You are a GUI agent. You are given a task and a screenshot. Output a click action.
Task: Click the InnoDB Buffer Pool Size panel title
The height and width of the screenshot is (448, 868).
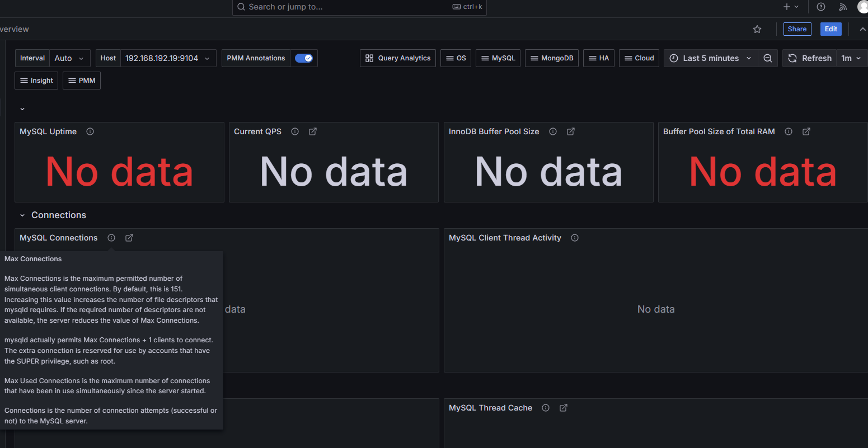(x=494, y=131)
